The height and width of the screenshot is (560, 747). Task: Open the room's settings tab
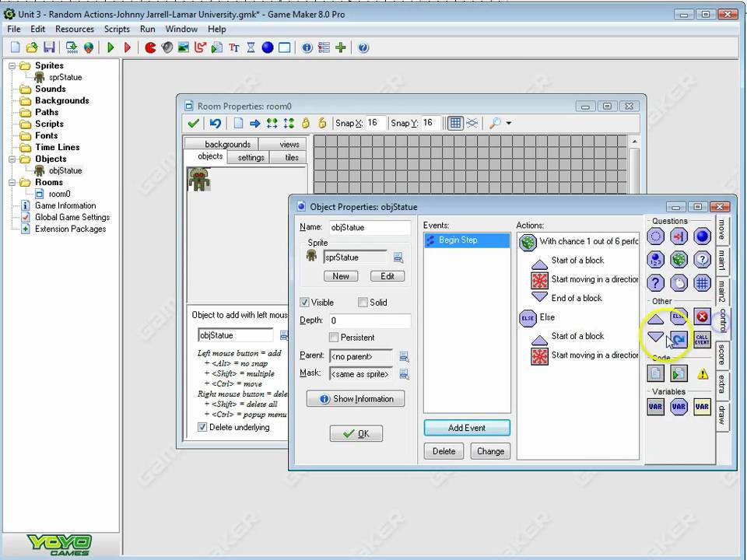click(x=248, y=157)
